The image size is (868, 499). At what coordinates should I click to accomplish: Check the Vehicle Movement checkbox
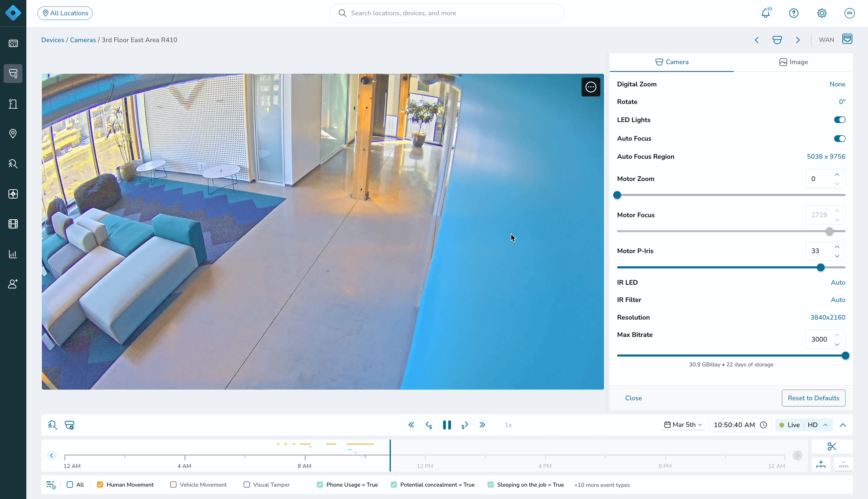click(x=173, y=485)
